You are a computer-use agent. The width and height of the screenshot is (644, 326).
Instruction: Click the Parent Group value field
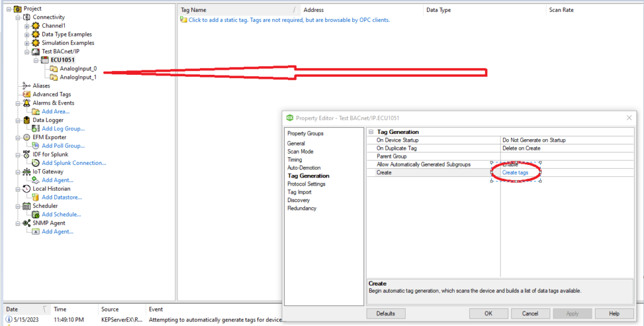(x=567, y=157)
